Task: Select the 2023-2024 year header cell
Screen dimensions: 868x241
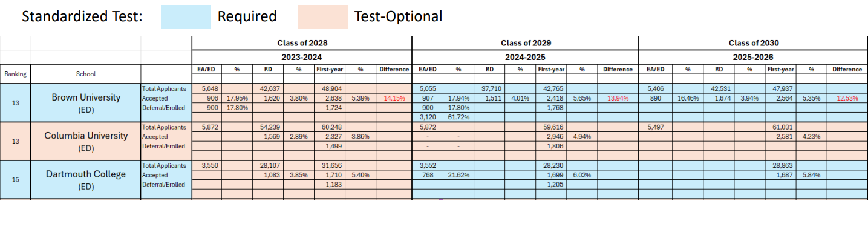Action: point(302,56)
